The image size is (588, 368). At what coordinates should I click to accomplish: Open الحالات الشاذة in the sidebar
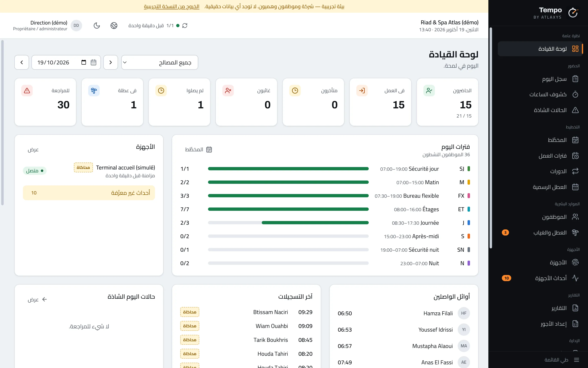(x=540, y=110)
